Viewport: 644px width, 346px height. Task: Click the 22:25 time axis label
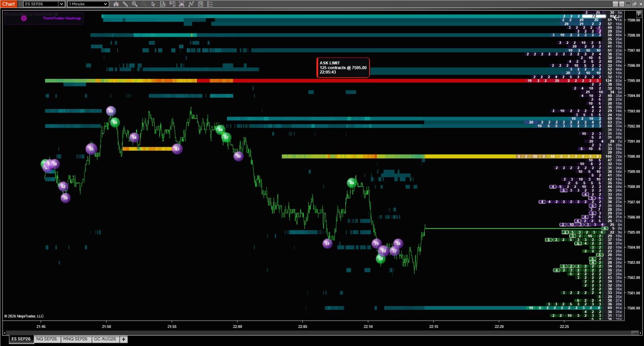(x=564, y=327)
